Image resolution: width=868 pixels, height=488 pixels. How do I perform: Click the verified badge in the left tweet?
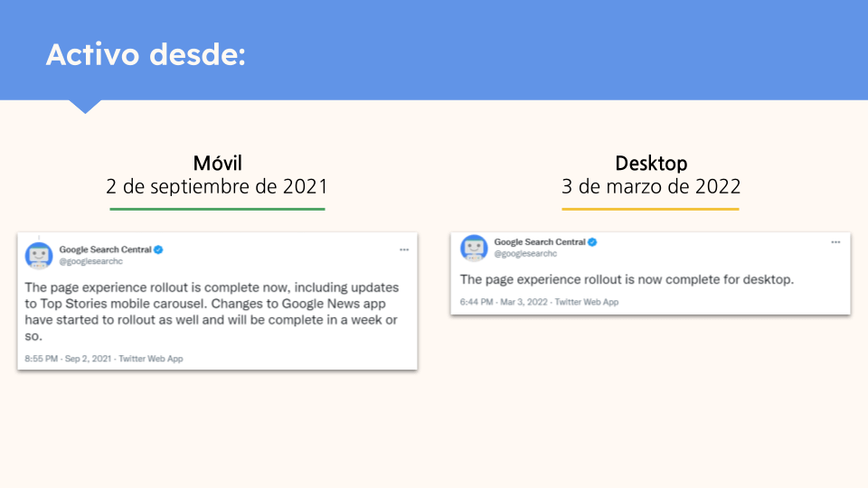pos(158,249)
